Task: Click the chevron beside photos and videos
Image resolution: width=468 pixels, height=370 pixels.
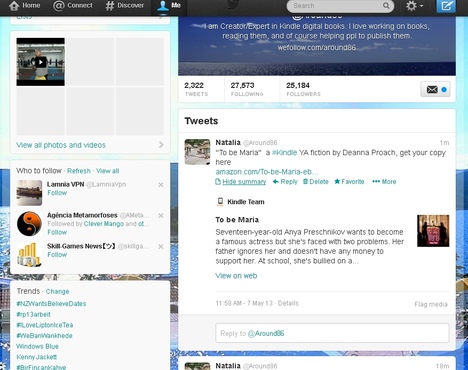Action: coord(161,145)
